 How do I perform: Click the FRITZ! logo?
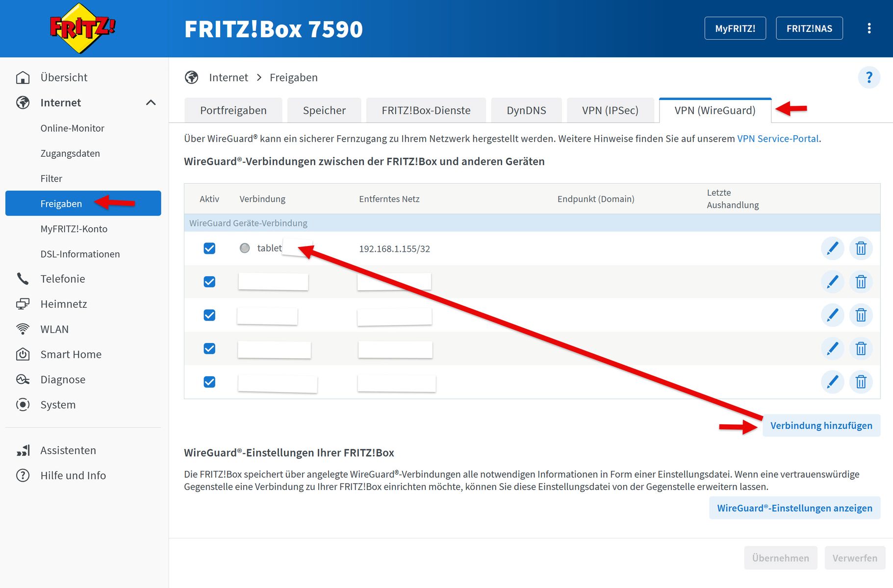click(x=83, y=28)
